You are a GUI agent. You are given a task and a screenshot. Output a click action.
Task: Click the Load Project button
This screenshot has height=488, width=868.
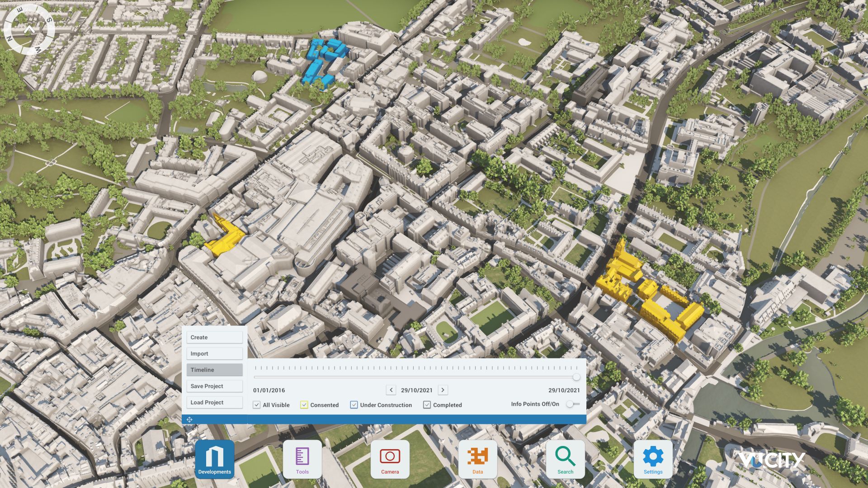point(214,402)
